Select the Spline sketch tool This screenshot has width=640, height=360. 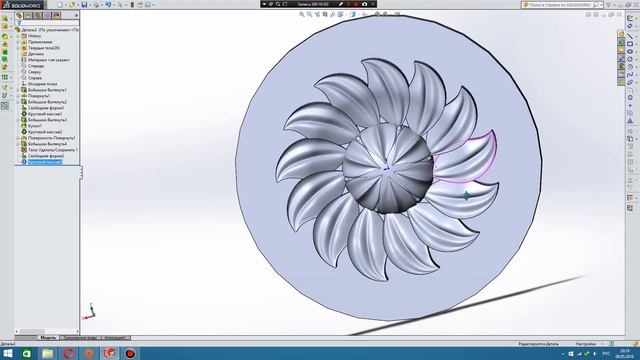pos(630,75)
